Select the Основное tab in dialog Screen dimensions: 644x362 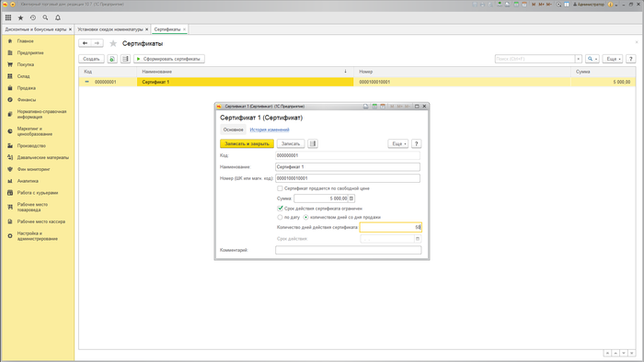click(x=233, y=130)
